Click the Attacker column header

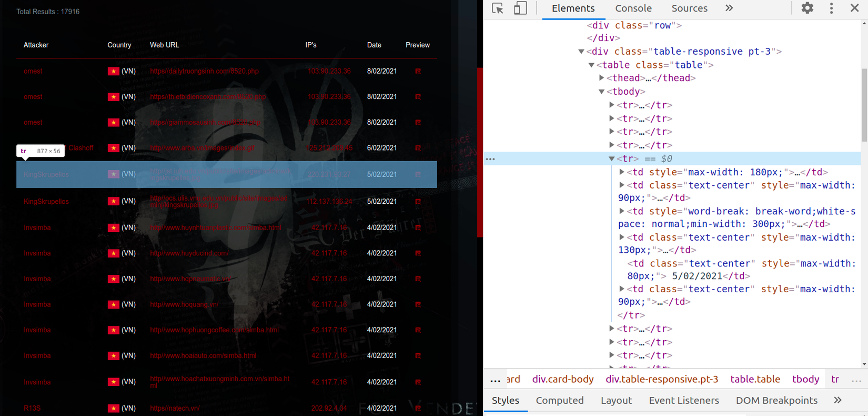(x=36, y=45)
